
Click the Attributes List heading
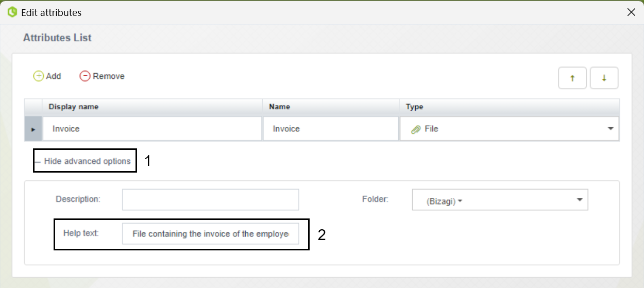[57, 38]
